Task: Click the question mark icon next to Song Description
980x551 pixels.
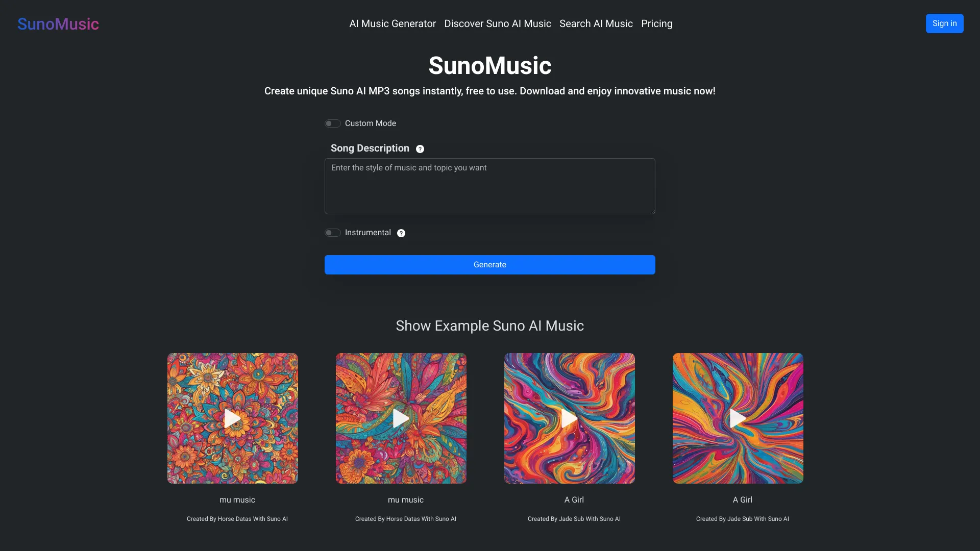Action: [x=420, y=148]
